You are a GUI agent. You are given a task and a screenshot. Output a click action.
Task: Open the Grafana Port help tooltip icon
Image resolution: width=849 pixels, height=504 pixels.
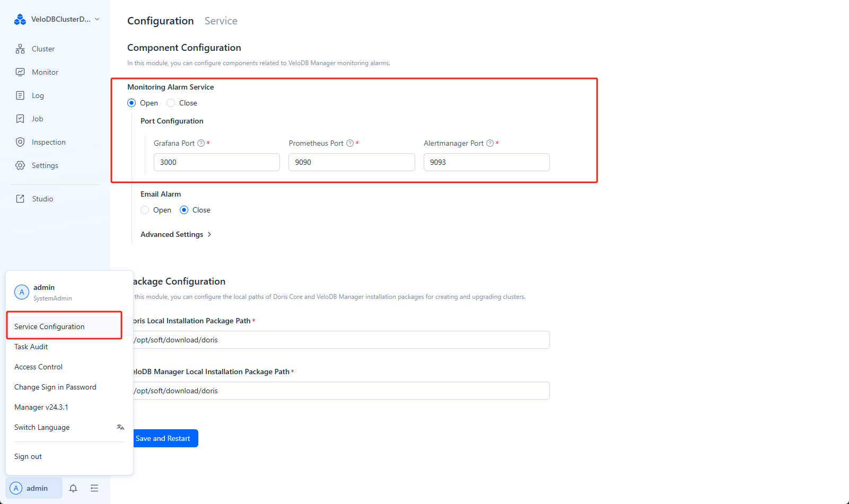coord(201,143)
